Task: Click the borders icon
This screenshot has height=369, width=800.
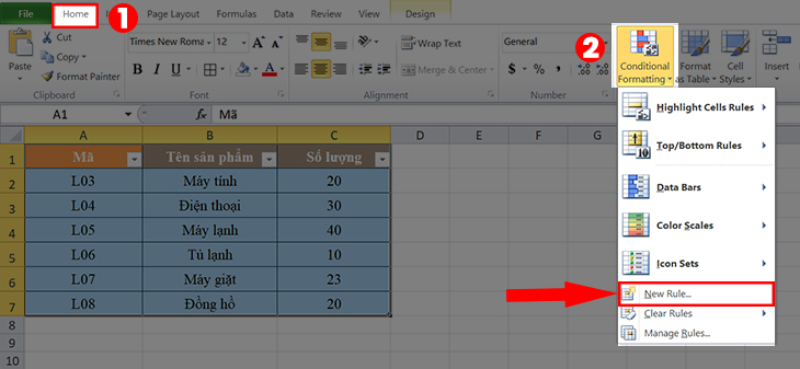Action: [x=210, y=69]
